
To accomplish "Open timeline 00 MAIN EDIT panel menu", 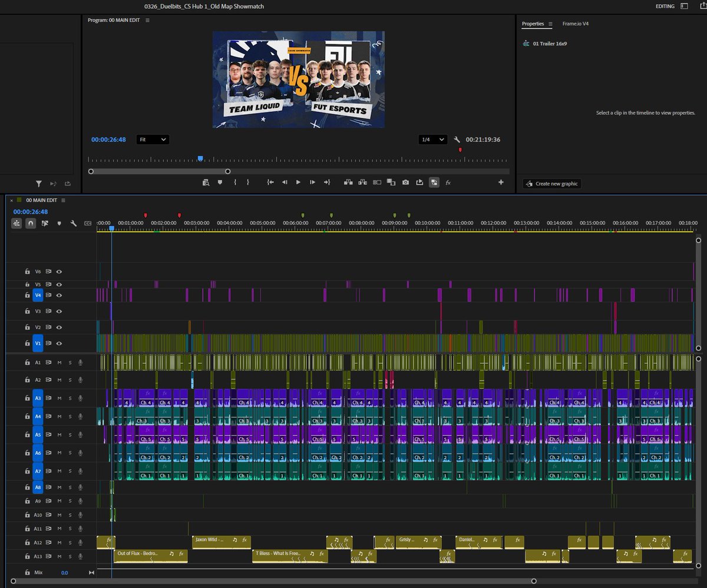I will tap(63, 200).
